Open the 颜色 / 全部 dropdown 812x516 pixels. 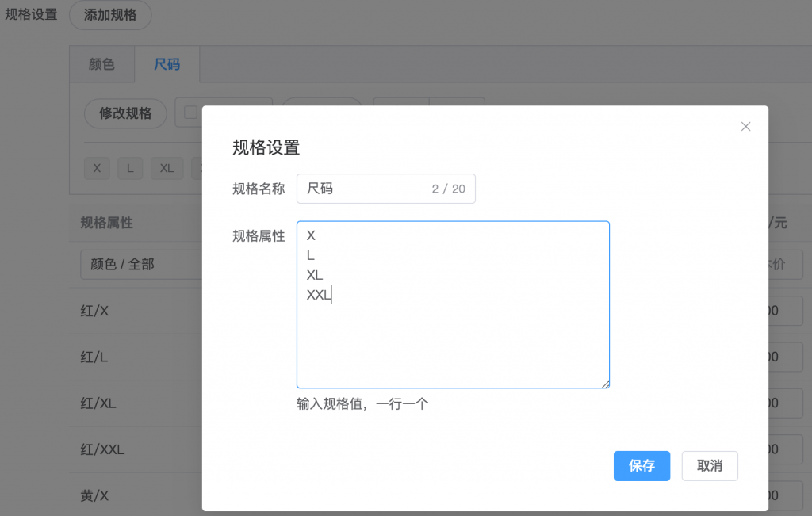pyautogui.click(x=141, y=265)
